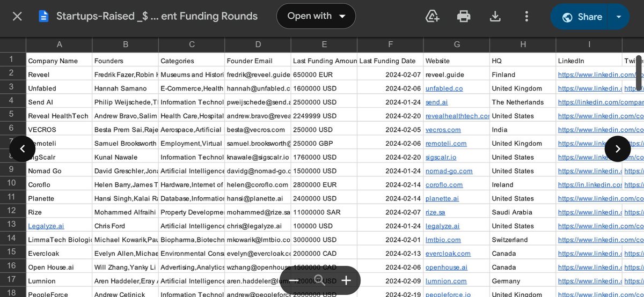Open the nomad-go.com website link
644x297 pixels.
(449, 171)
